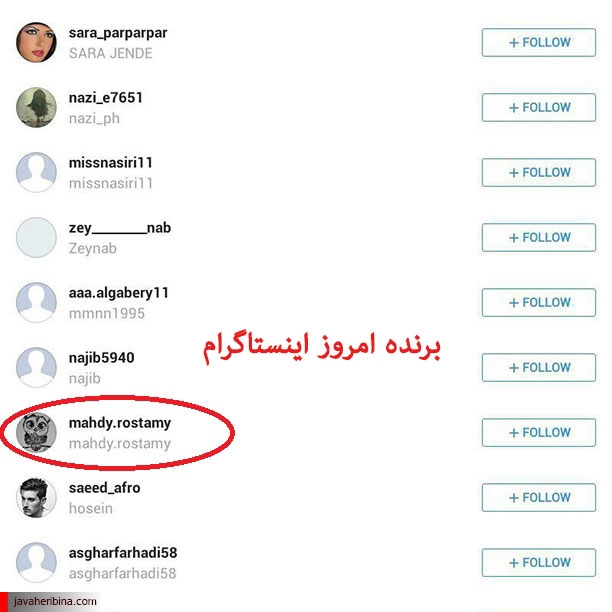612x612 pixels.
Task: Open sara_parparpar's profile picture
Action: tap(36, 42)
